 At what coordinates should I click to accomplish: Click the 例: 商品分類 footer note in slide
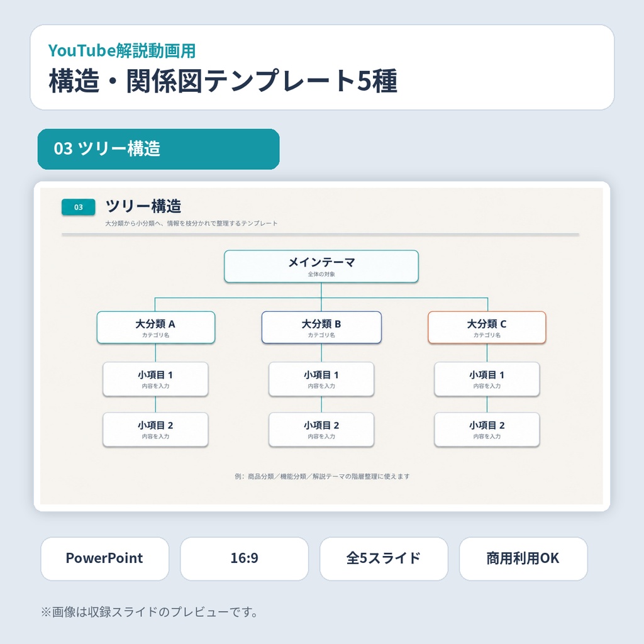point(322,477)
